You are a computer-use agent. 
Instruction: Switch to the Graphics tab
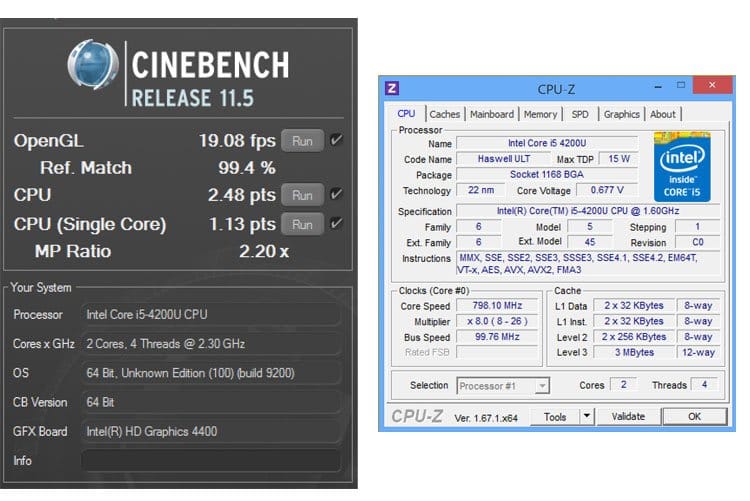pyautogui.click(x=621, y=114)
